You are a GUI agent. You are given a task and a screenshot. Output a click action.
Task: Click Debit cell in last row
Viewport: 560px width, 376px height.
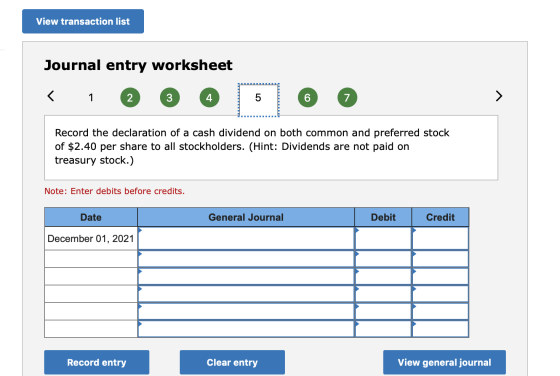coord(383,329)
